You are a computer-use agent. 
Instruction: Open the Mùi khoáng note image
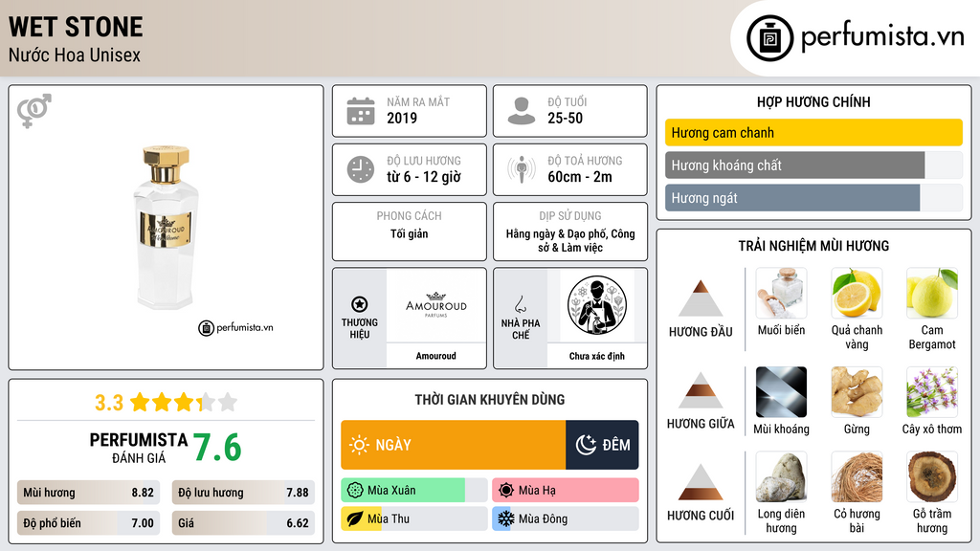781,392
